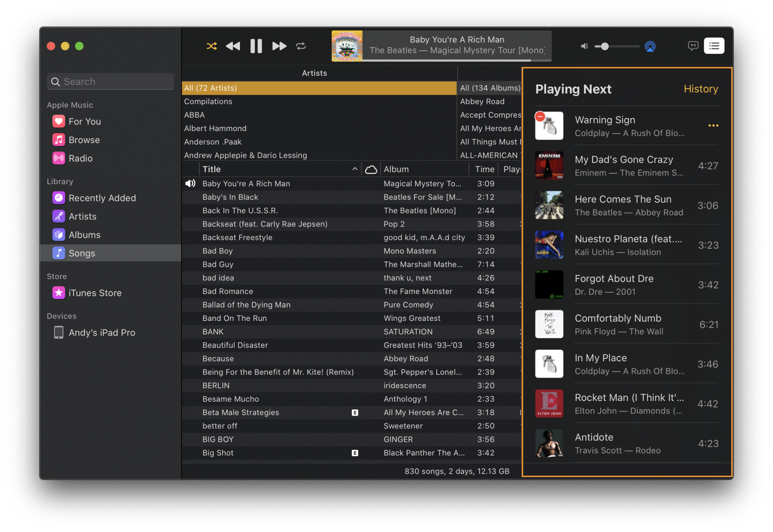Select Nuestro Planeta in Playing Next
The width and height of the screenshot is (773, 532).
627,245
